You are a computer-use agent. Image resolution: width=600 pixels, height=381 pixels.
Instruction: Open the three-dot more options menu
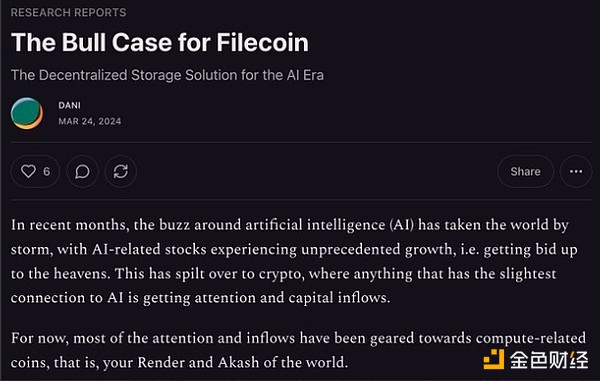(576, 171)
